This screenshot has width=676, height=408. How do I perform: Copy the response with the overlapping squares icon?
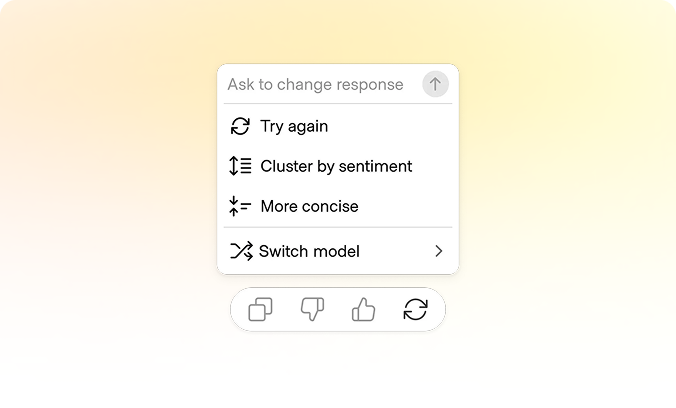tap(260, 309)
